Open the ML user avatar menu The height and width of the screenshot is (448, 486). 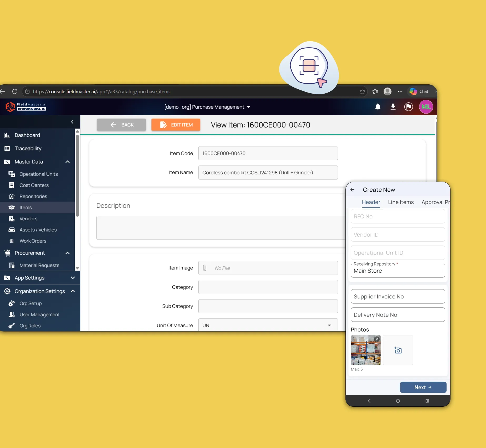point(426,107)
